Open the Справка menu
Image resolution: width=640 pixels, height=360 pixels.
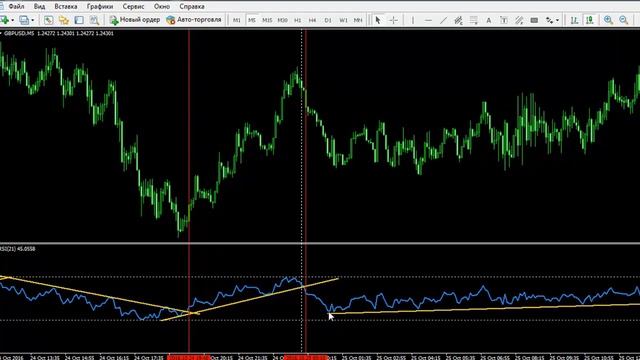192,7
